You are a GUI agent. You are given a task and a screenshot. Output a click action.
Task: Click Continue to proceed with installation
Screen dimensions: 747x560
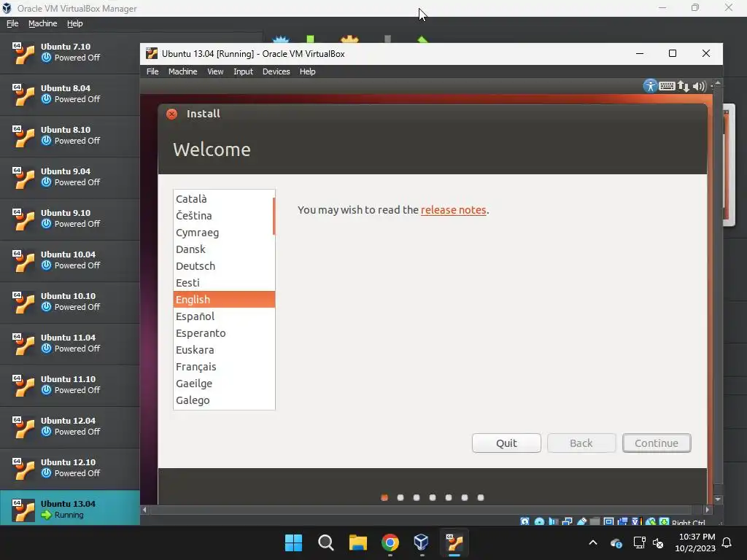[x=657, y=443]
